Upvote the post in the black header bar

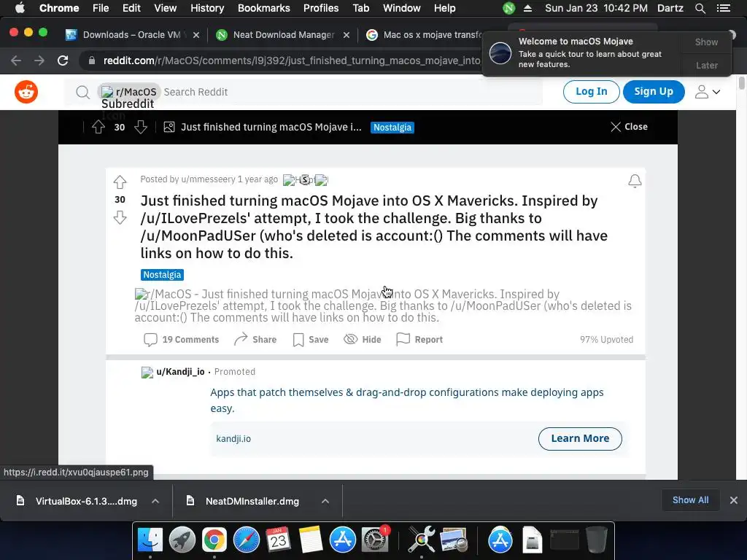pos(98,127)
